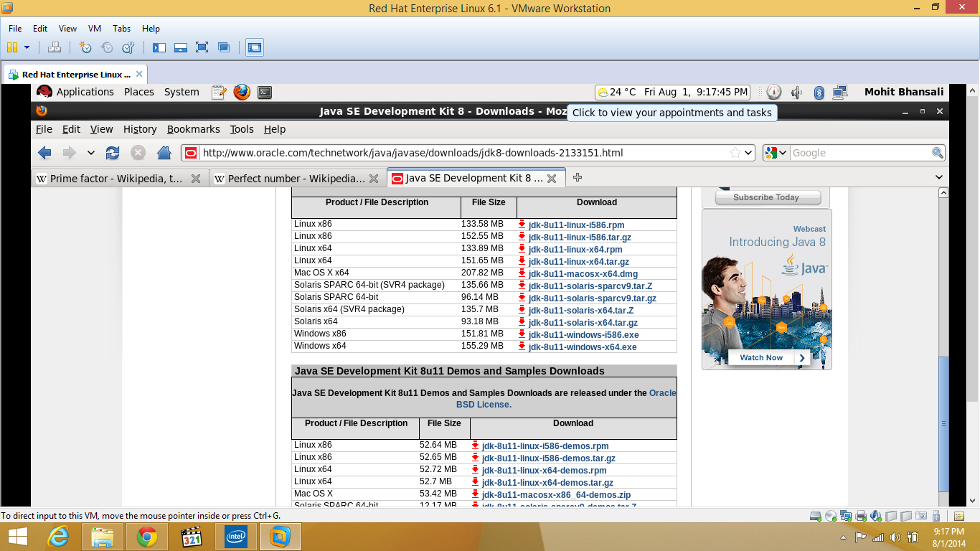Viewport: 980px width, 551px height.
Task: Send Ctrl+Alt+Del to the guest
Action: (x=55, y=47)
